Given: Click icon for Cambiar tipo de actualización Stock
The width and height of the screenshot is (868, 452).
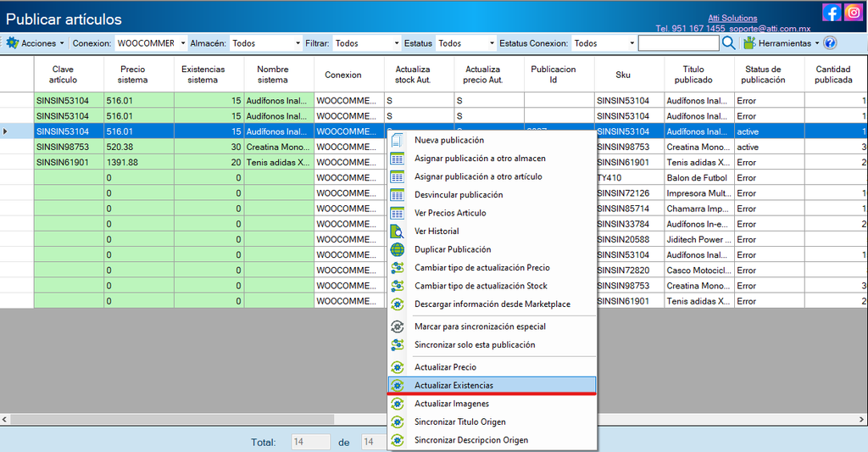Looking at the screenshot, I should pos(397,287).
